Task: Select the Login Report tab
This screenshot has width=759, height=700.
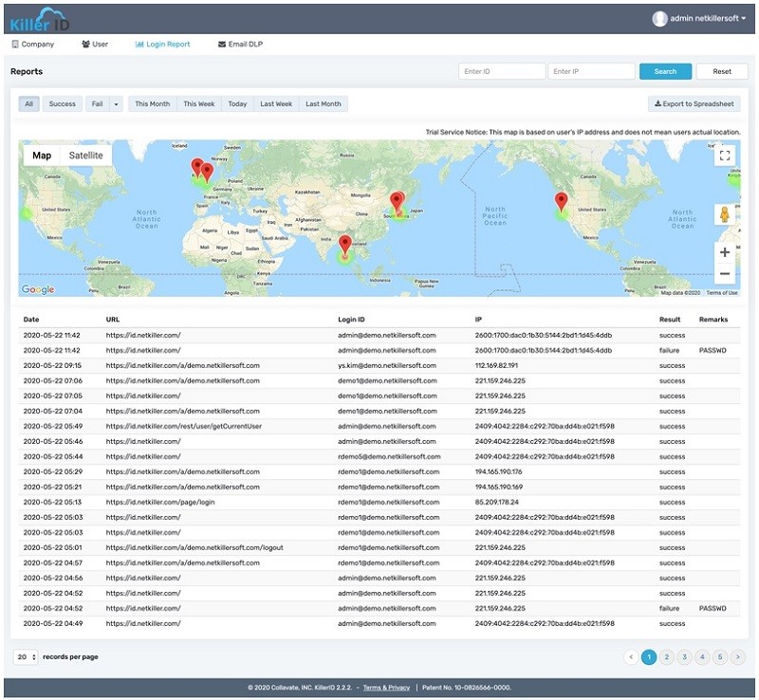Action: [162, 44]
